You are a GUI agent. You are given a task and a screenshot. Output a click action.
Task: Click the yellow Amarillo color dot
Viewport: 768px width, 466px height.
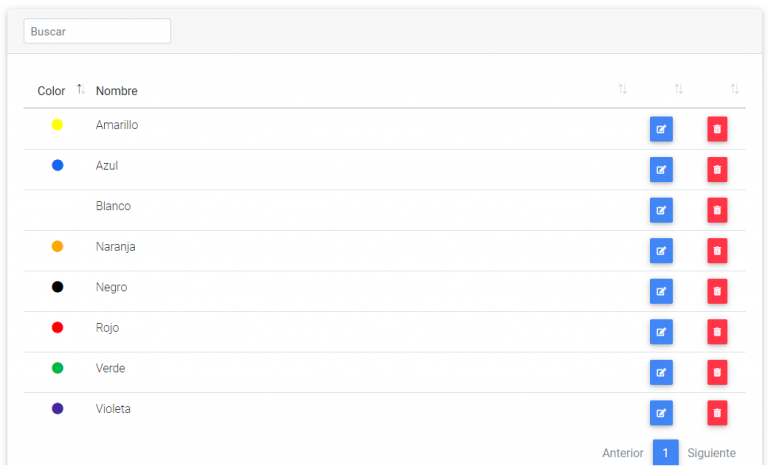(57, 125)
